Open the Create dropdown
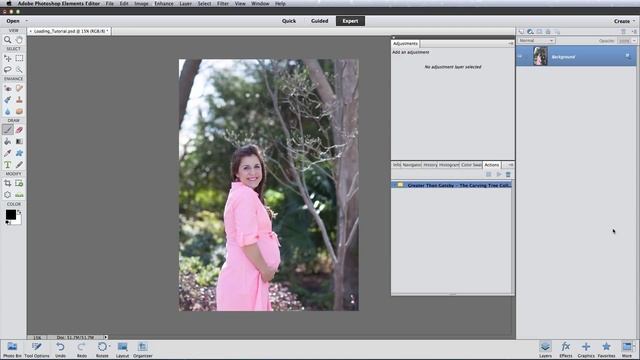The width and height of the screenshot is (640, 360). [x=624, y=21]
